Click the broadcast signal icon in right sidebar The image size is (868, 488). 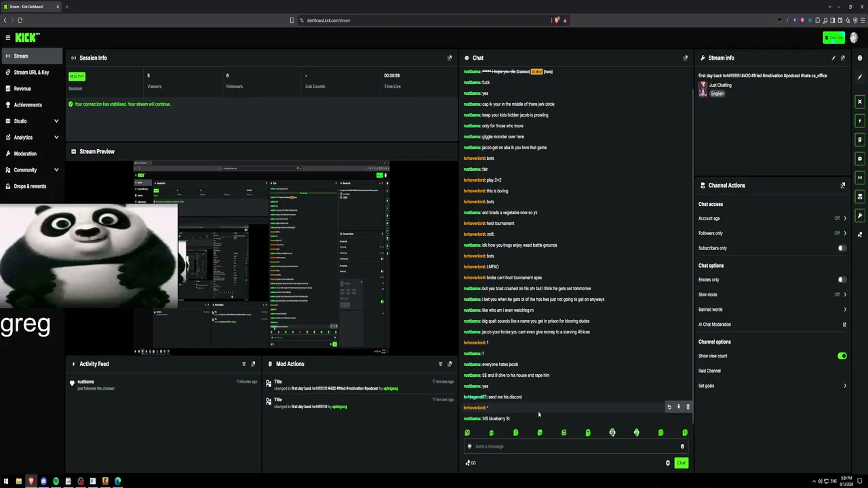pos(860,178)
